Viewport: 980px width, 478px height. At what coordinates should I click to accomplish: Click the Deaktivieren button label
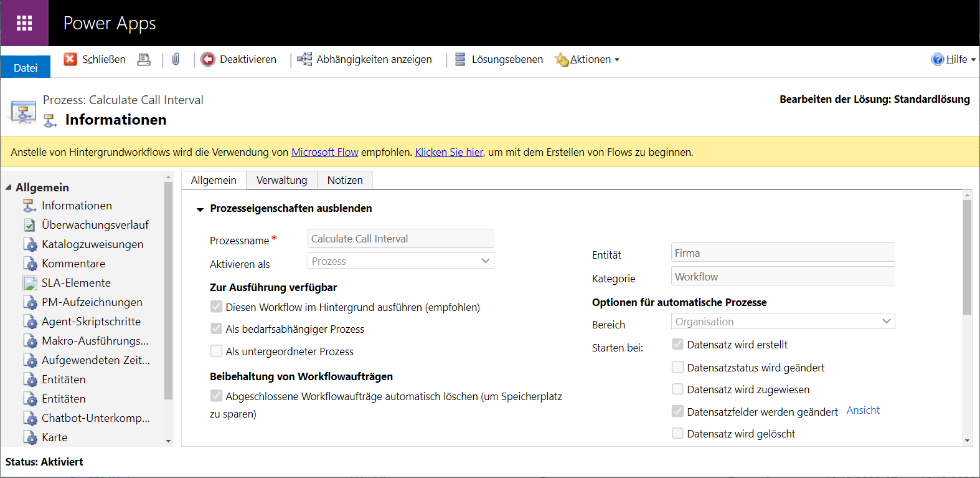click(248, 59)
